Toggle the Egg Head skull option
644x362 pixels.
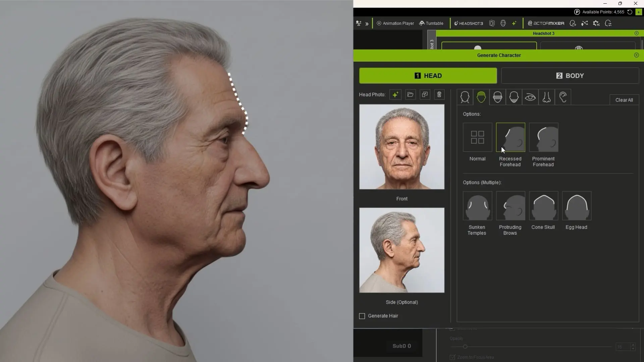(576, 206)
